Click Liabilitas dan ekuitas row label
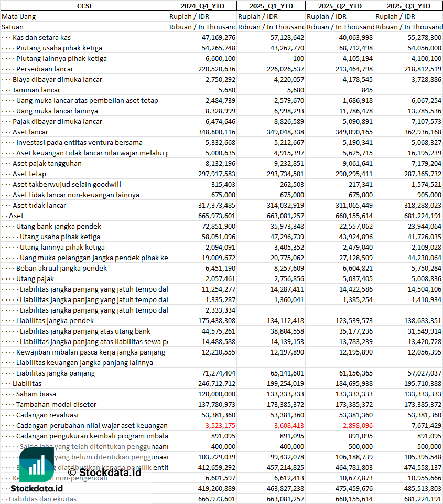Screen dimensions: 443x504 click(42, 499)
